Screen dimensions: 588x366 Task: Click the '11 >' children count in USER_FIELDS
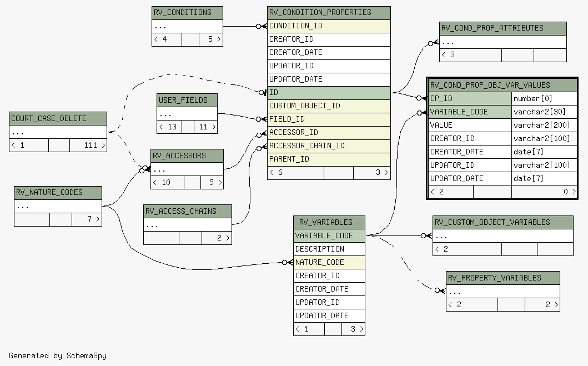click(x=205, y=127)
